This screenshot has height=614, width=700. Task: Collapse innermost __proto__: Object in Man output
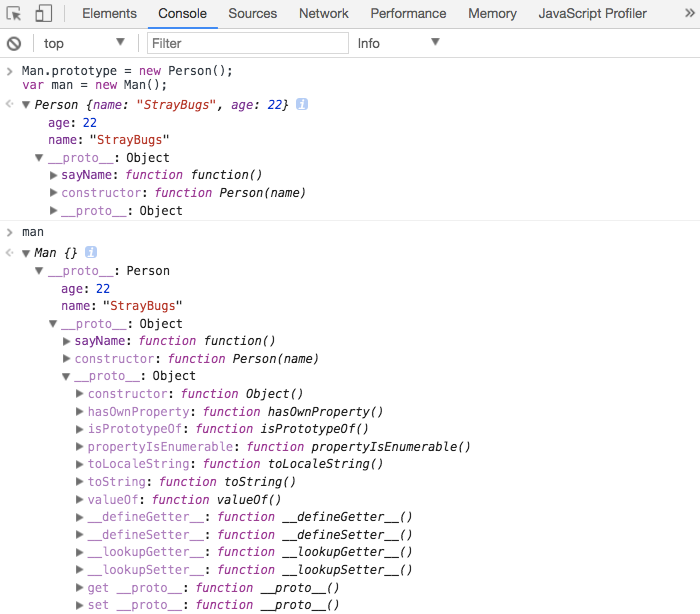point(66,376)
